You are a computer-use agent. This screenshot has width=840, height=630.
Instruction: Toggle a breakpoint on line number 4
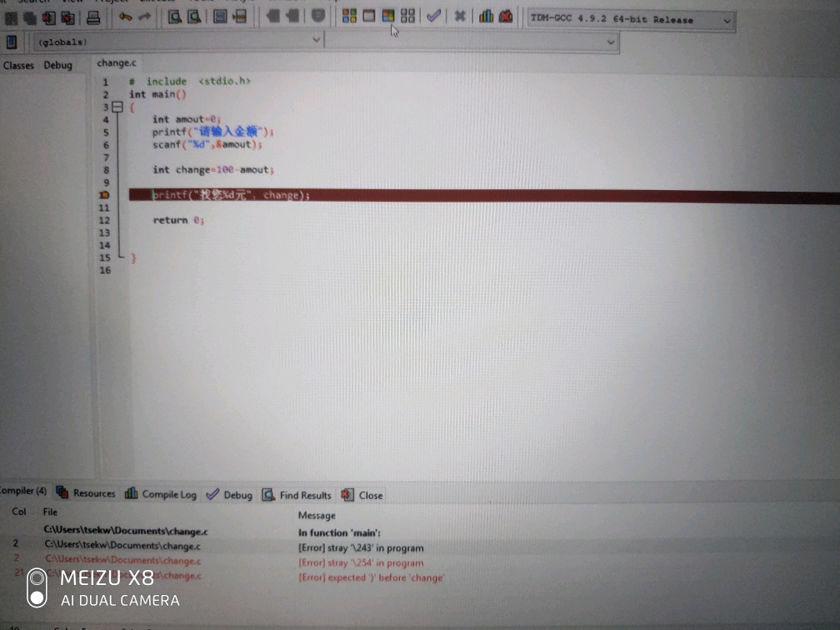coord(106,119)
